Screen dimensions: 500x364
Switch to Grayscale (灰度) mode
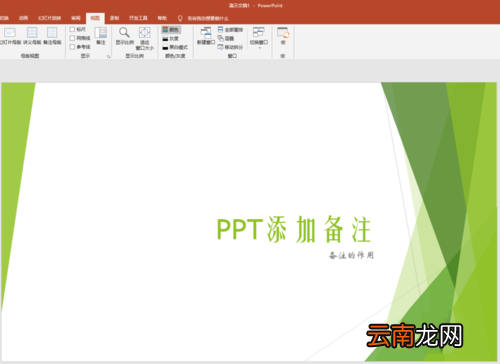coord(171,39)
